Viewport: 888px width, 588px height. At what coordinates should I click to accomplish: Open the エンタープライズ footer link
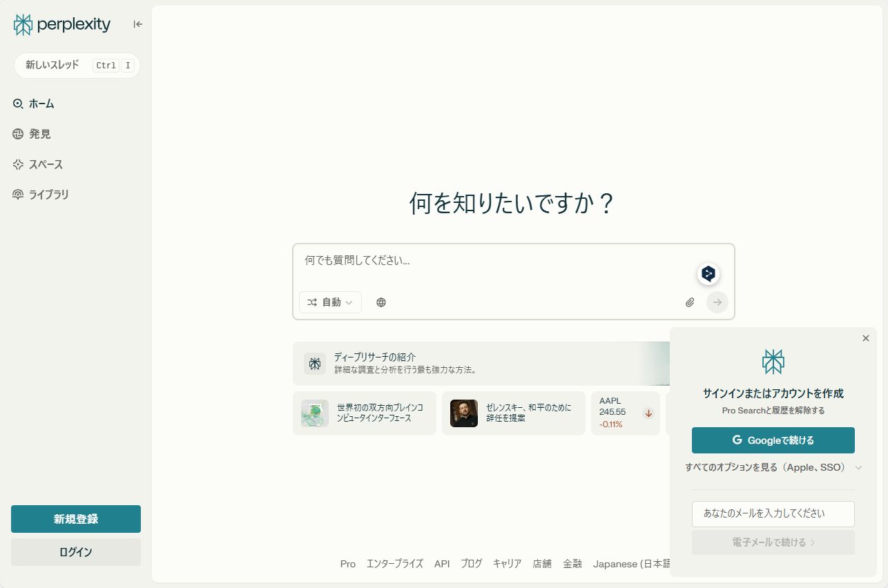tap(394, 564)
